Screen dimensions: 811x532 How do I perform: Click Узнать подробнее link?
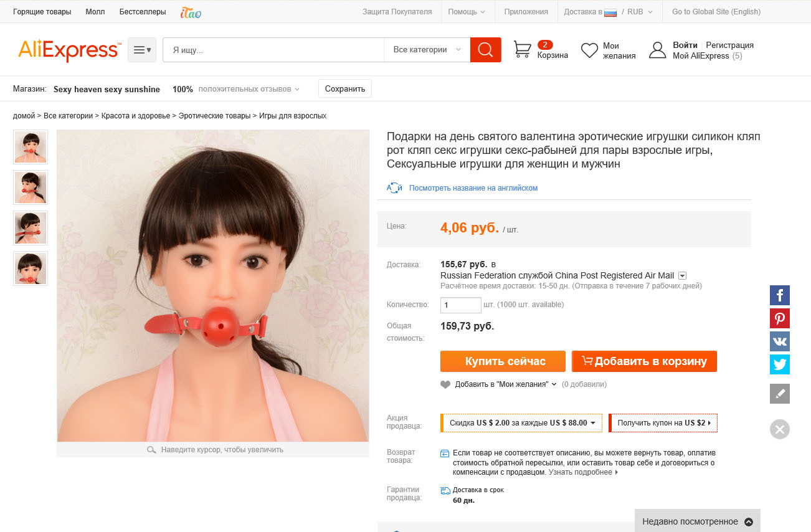point(581,472)
